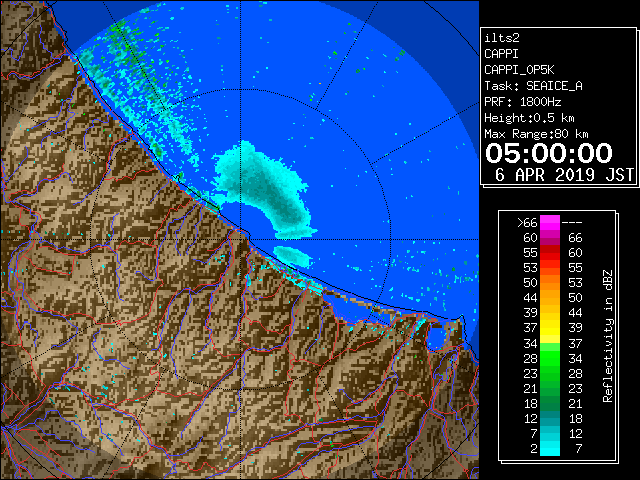Select the 'Task: SEAICE_A' line

tap(533, 86)
